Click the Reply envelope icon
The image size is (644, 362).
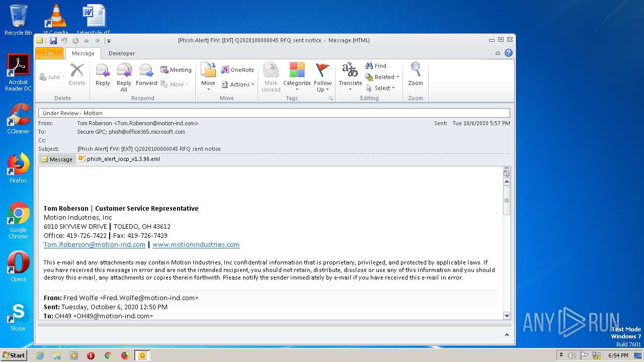[103, 75]
